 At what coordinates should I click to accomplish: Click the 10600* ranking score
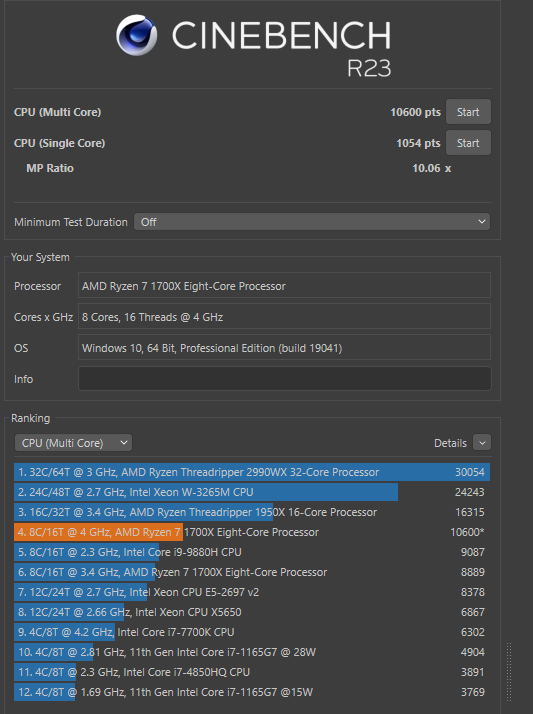tap(467, 532)
